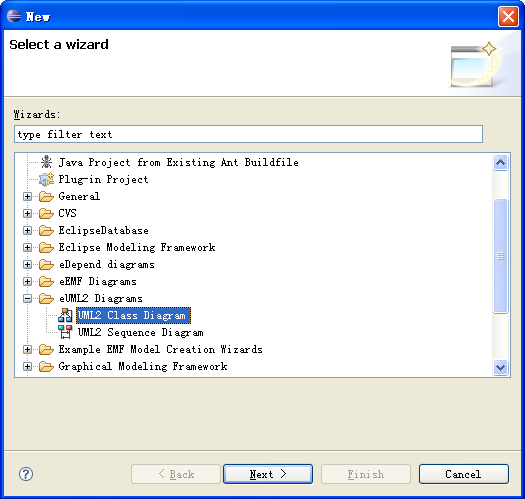
Task: Expand the eDepend diagrams node
Action: 27,265
